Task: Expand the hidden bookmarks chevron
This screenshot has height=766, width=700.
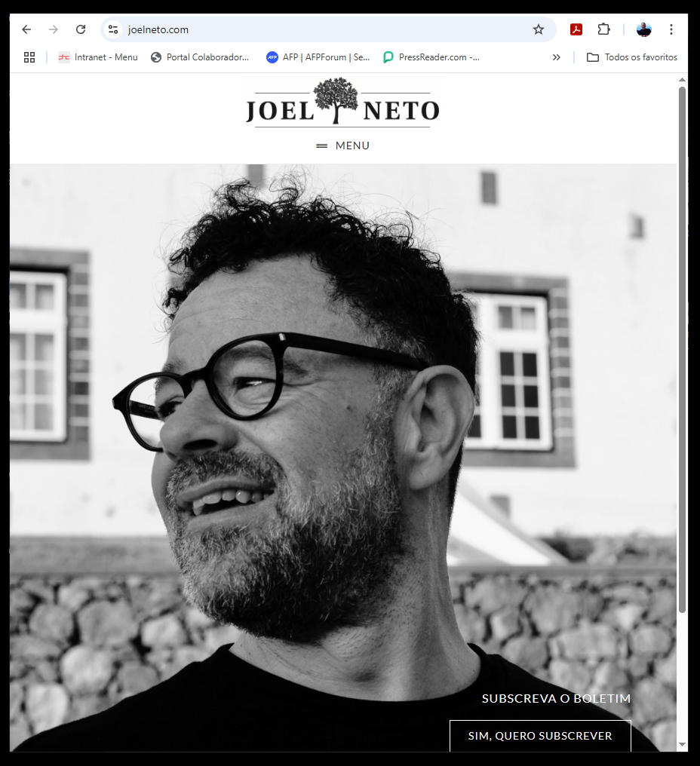Action: (x=556, y=57)
